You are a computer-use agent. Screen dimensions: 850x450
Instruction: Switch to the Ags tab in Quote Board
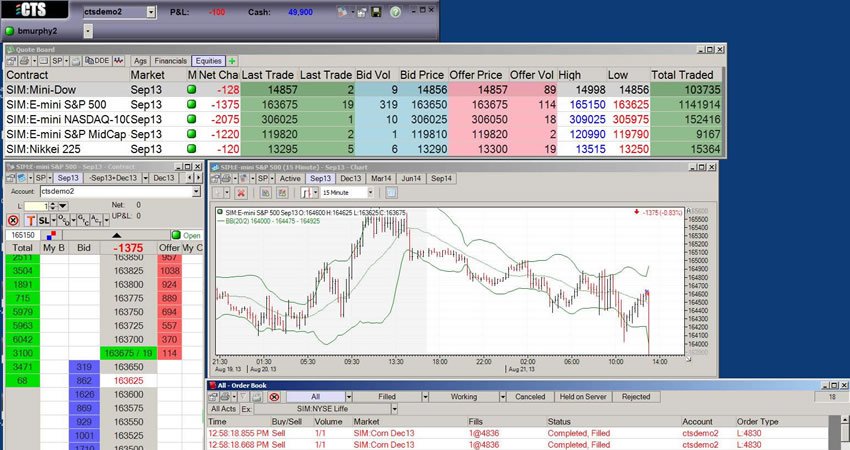tap(140, 61)
